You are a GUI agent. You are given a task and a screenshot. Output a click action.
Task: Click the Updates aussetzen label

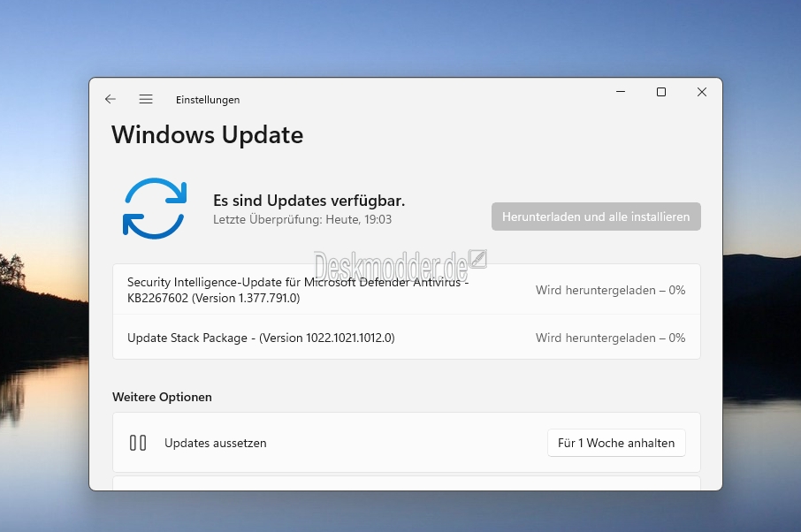tap(216, 443)
